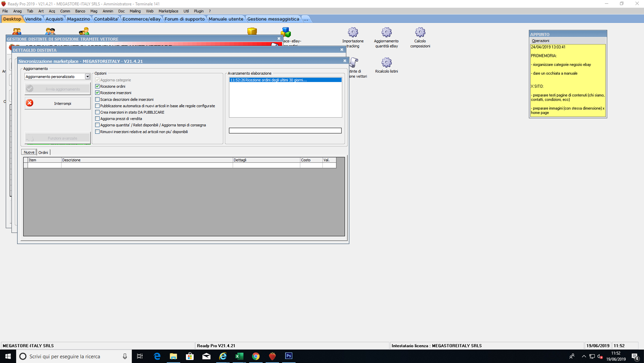Check Crea inserzioni in stato DA PUBBLICARE

(97, 112)
